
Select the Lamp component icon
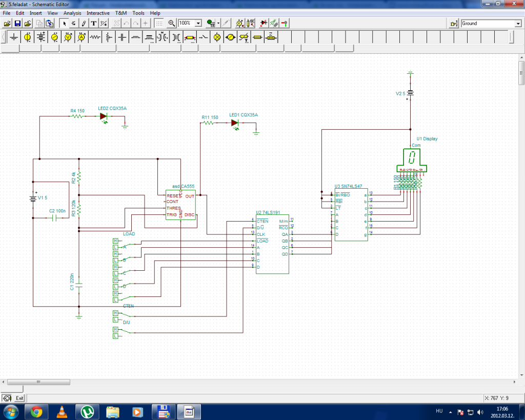pos(217,37)
